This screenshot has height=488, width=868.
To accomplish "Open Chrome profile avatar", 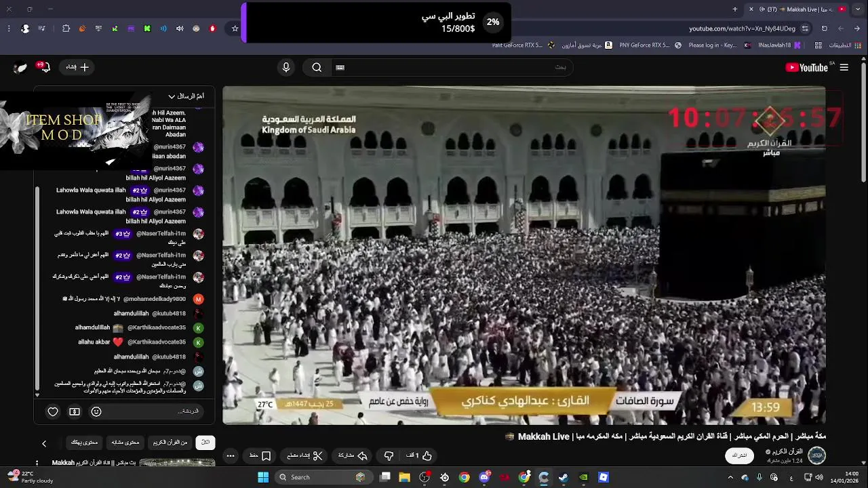I will tap(25, 28).
